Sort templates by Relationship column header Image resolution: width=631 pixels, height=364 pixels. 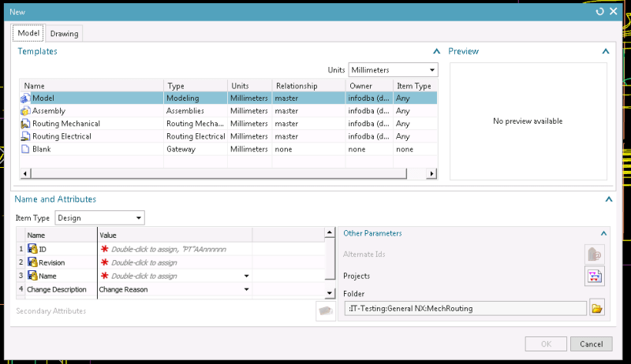308,86
